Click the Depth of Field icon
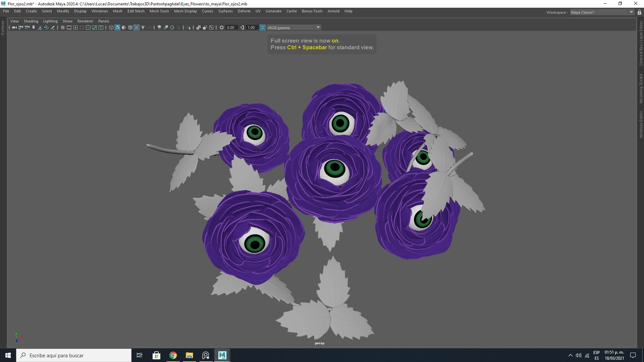 (x=178, y=27)
